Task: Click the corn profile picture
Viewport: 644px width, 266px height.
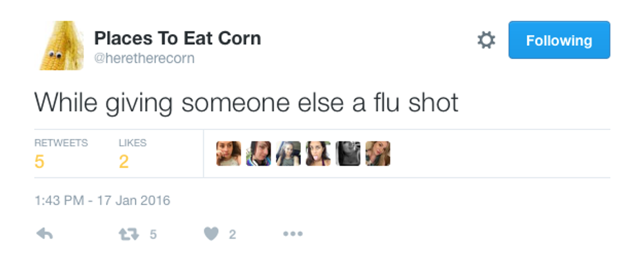Action: [x=61, y=45]
